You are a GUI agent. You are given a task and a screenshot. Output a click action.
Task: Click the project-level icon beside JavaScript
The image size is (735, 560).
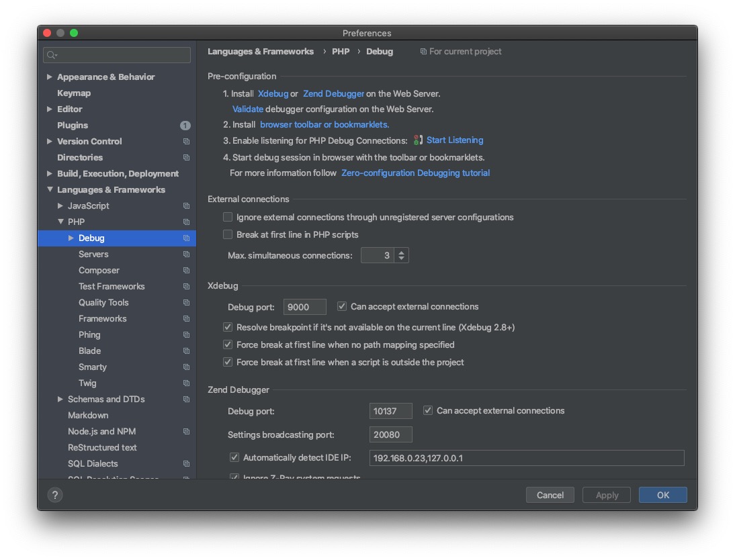186,205
